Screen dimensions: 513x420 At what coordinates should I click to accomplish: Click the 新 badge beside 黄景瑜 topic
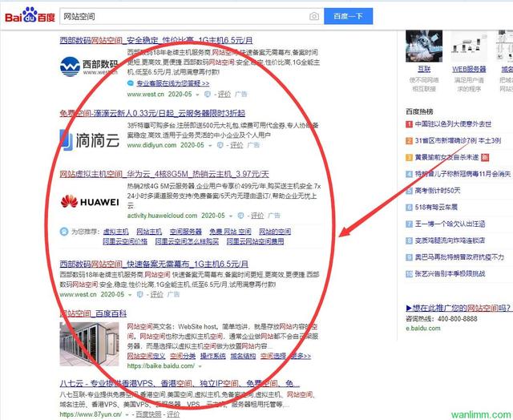click(x=485, y=157)
